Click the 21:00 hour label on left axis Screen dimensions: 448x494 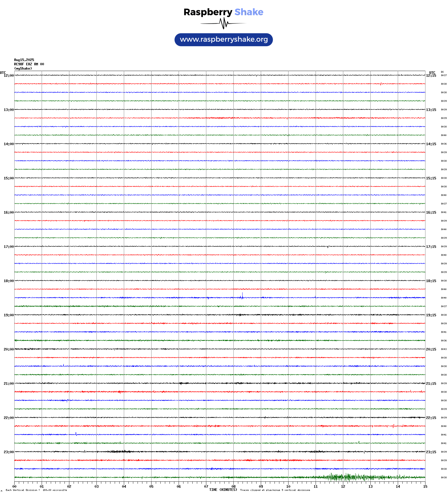pos(9,384)
